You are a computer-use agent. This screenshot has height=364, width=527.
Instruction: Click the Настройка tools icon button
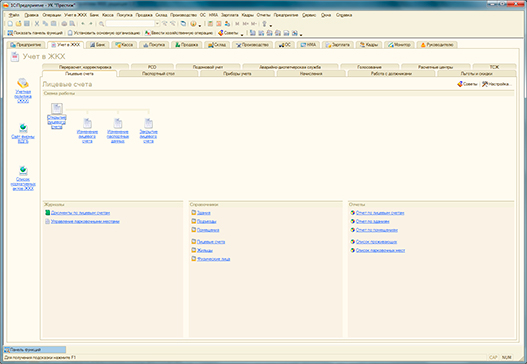(x=497, y=84)
